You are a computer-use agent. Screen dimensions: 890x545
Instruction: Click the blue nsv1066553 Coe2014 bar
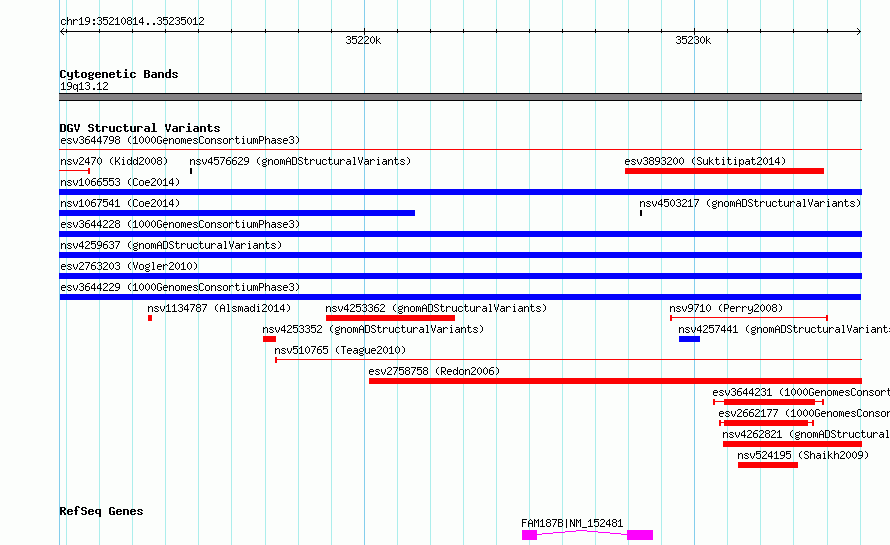(460, 192)
